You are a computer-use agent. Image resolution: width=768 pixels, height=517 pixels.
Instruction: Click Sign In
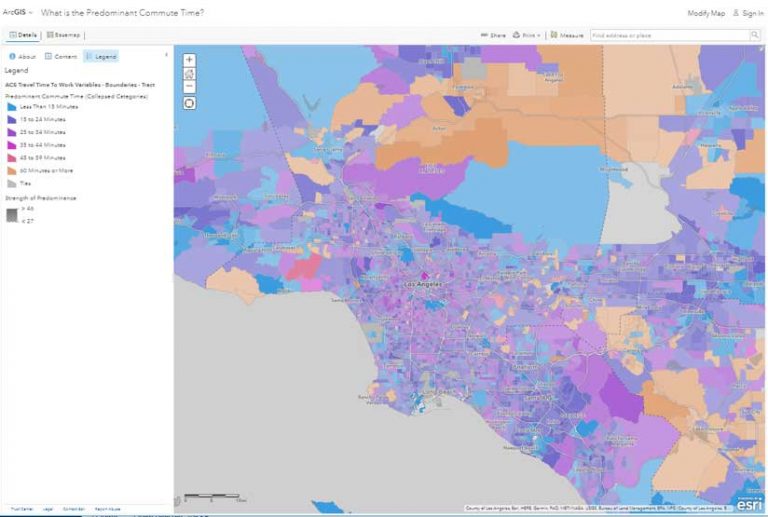point(748,13)
